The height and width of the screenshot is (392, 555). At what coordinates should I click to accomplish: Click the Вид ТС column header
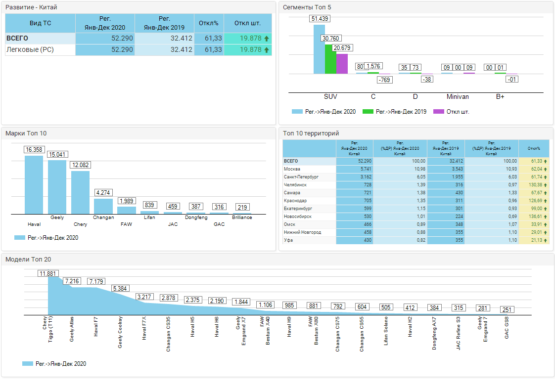[x=40, y=23]
